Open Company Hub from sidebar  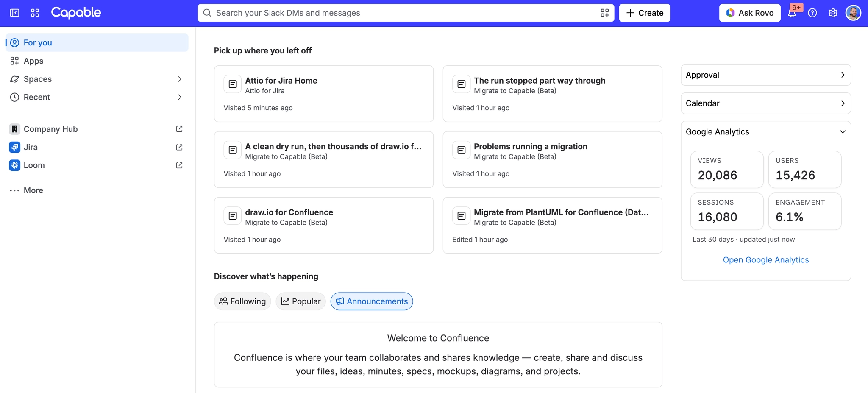[97, 129]
